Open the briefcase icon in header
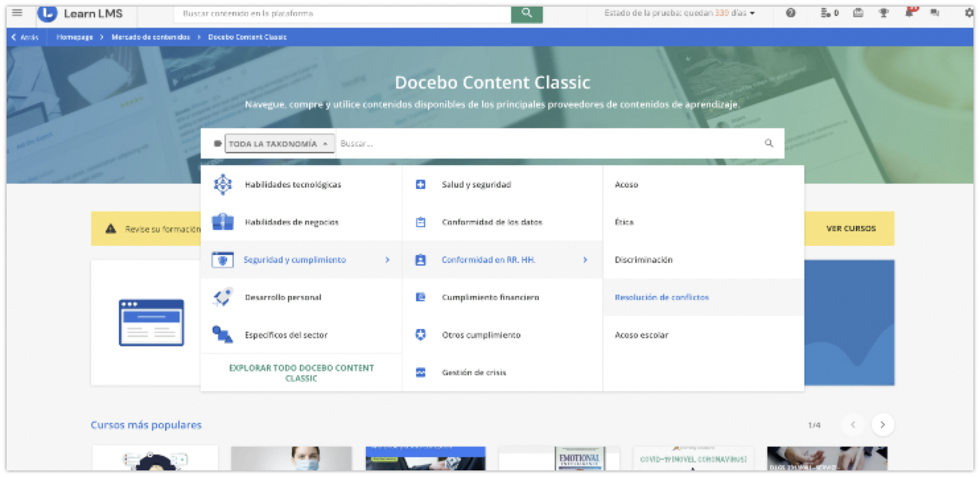The height and width of the screenshot is (477, 980). (x=858, y=13)
